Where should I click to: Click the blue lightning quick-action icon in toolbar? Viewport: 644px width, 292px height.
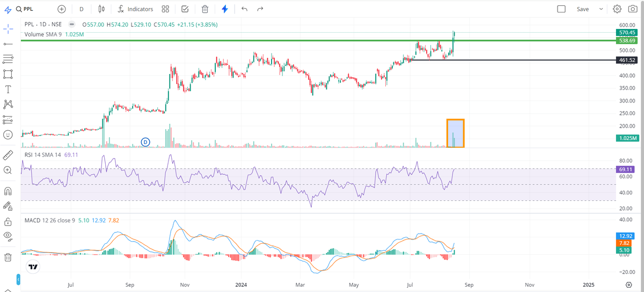click(x=225, y=9)
